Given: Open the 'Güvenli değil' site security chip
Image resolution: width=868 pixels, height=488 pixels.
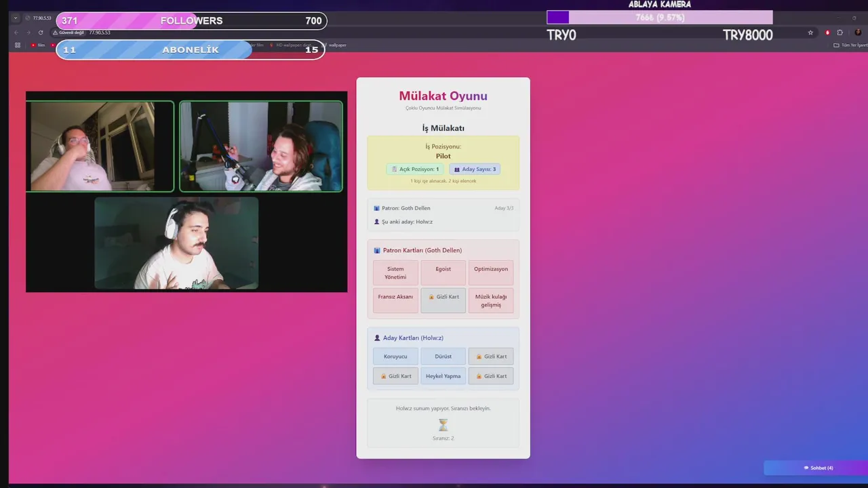Looking at the screenshot, I should tap(70, 33).
